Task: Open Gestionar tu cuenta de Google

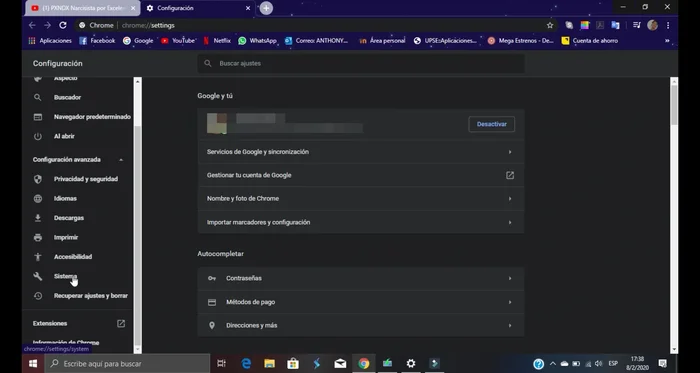Action: point(361,175)
